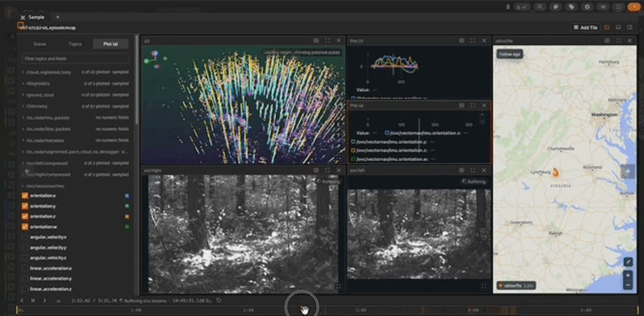644x316 pixels.
Task: Open settings of the upper Plot panel
Action: (462, 41)
